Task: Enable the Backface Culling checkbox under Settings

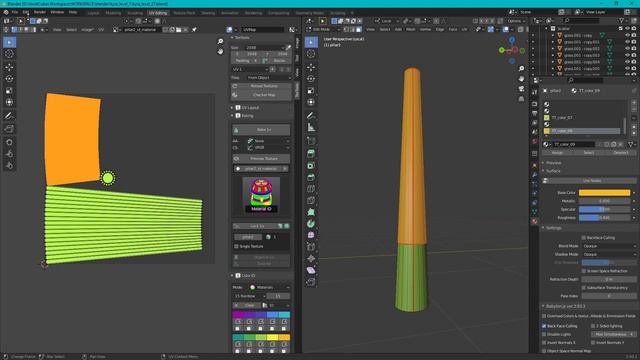Action: tap(584, 238)
